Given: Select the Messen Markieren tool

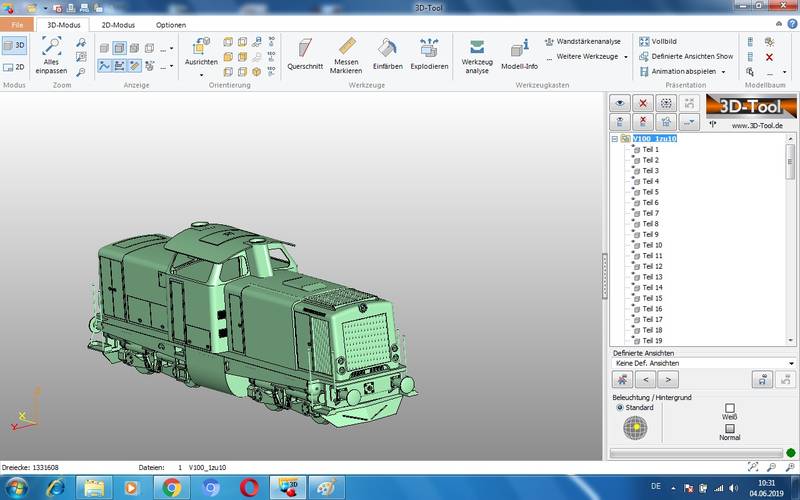Looking at the screenshot, I should (x=346, y=55).
